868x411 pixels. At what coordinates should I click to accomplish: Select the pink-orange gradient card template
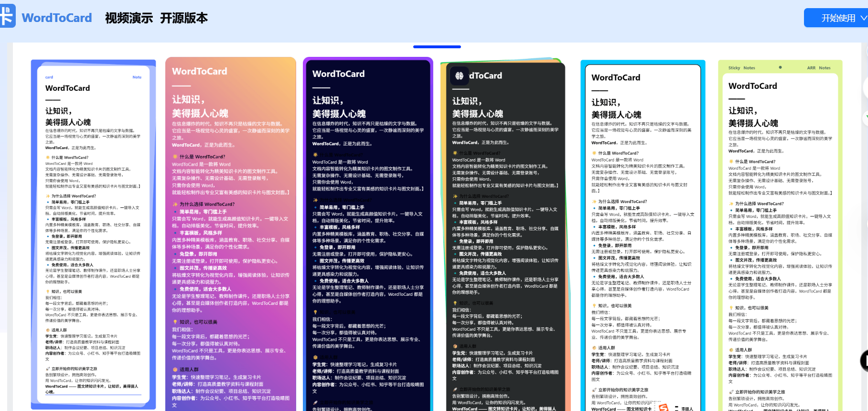click(x=230, y=234)
